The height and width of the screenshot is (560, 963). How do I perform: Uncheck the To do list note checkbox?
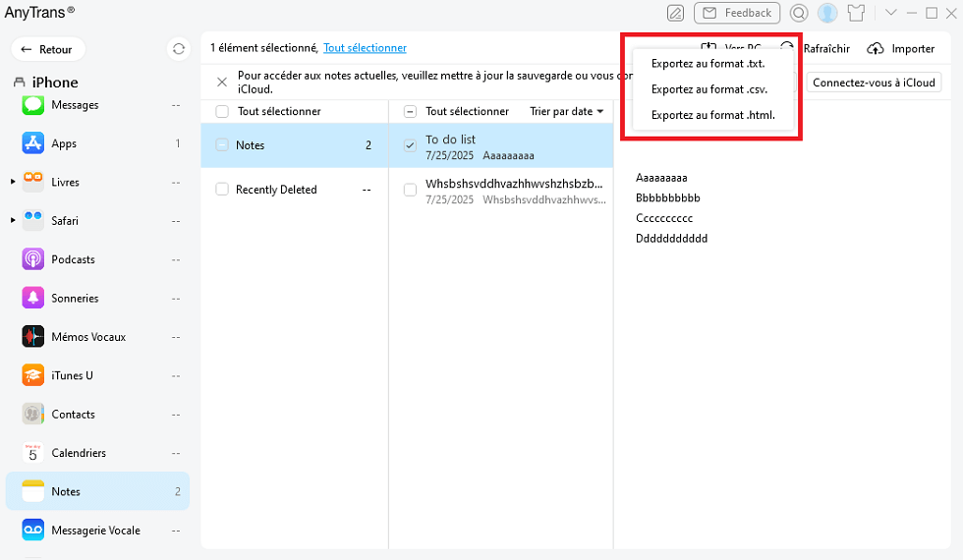[411, 145]
